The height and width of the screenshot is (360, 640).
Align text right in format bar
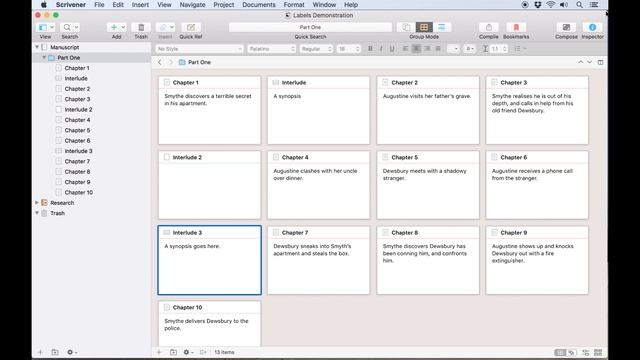[427, 49]
